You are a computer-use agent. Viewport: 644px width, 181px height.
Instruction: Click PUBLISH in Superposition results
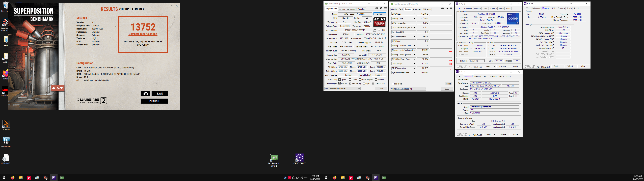click(x=154, y=101)
